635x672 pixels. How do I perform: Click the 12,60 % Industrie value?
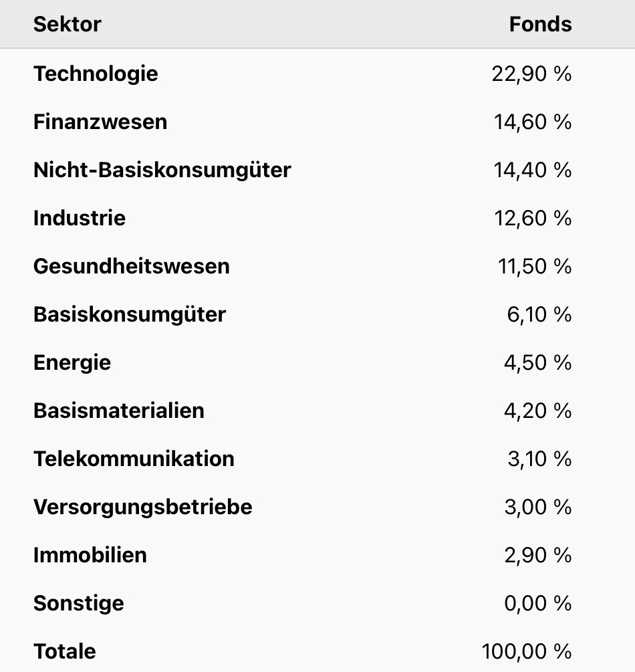[x=533, y=218]
